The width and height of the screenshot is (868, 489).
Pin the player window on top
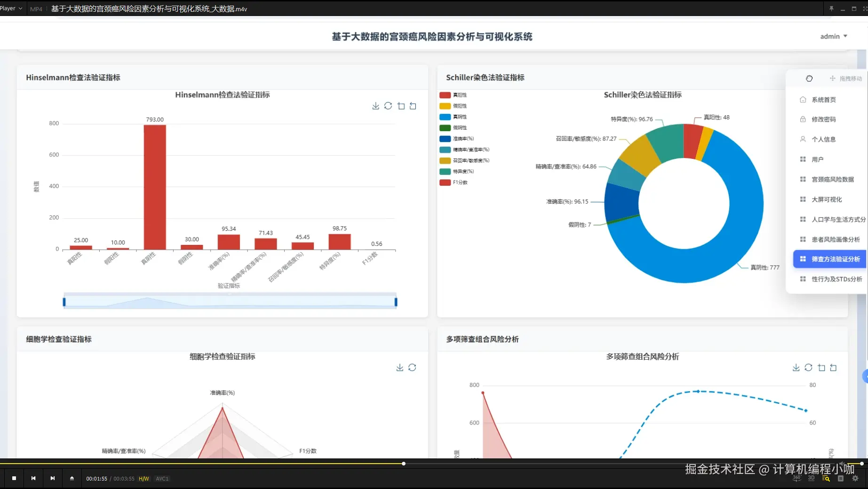pos(831,8)
